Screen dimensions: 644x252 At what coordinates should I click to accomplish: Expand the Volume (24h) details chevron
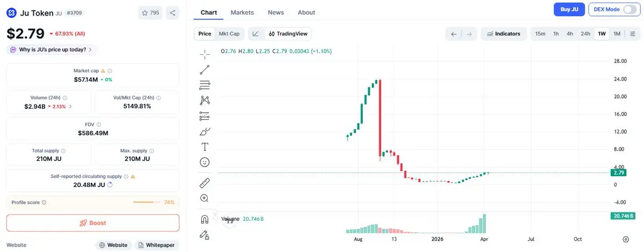click(x=70, y=106)
